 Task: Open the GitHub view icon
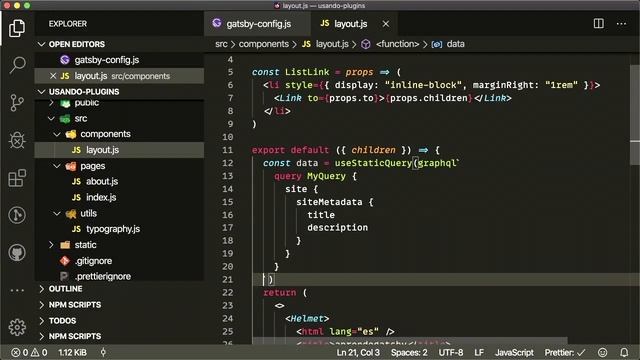(x=17, y=253)
